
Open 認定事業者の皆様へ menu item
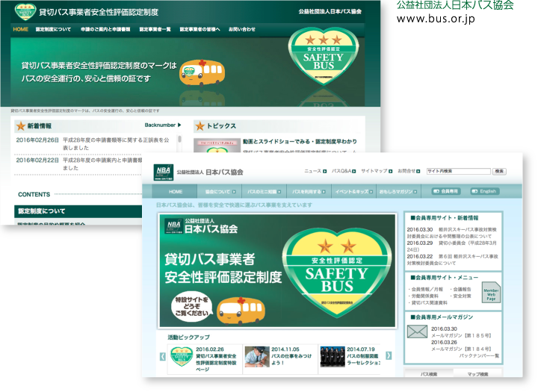click(200, 29)
